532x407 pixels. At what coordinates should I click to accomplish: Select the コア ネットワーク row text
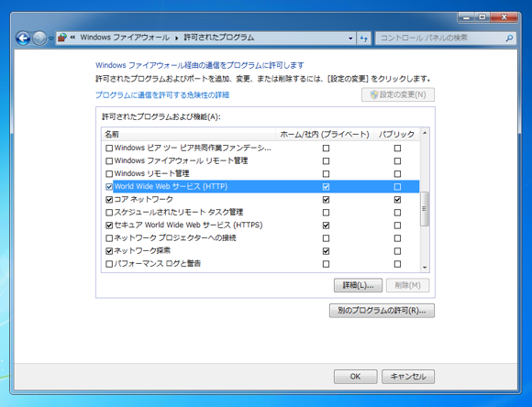[143, 200]
